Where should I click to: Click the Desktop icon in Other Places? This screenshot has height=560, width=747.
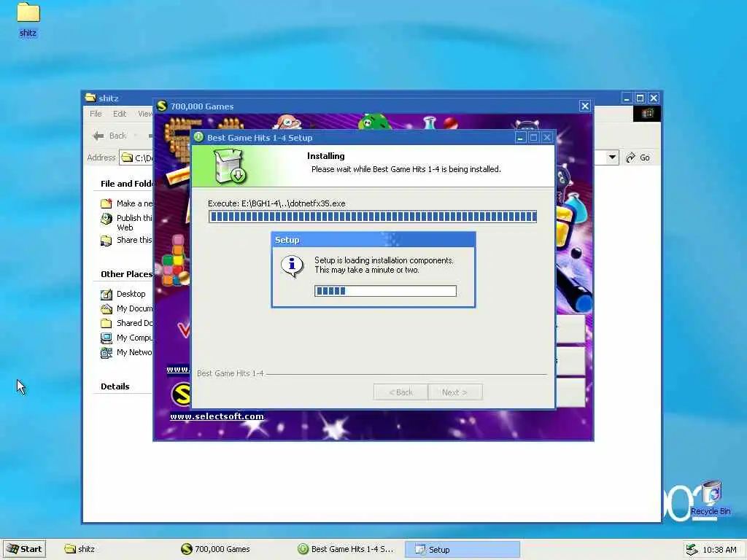coord(107,295)
